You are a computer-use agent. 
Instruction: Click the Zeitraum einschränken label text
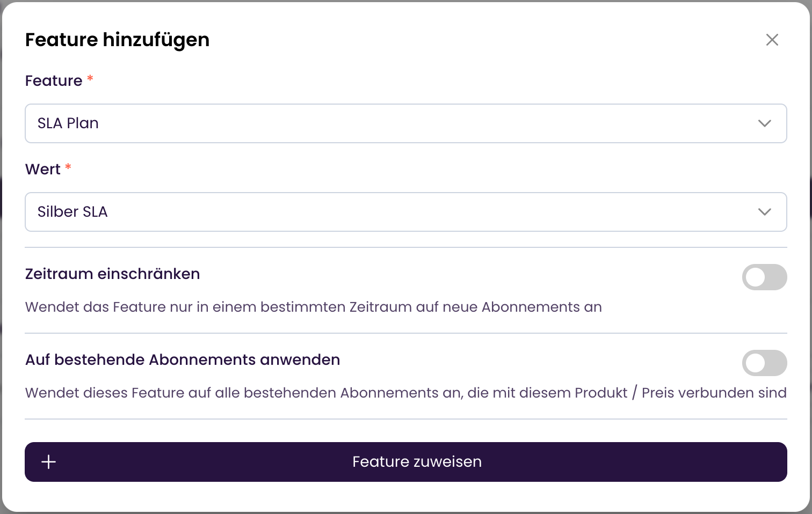[112, 274]
